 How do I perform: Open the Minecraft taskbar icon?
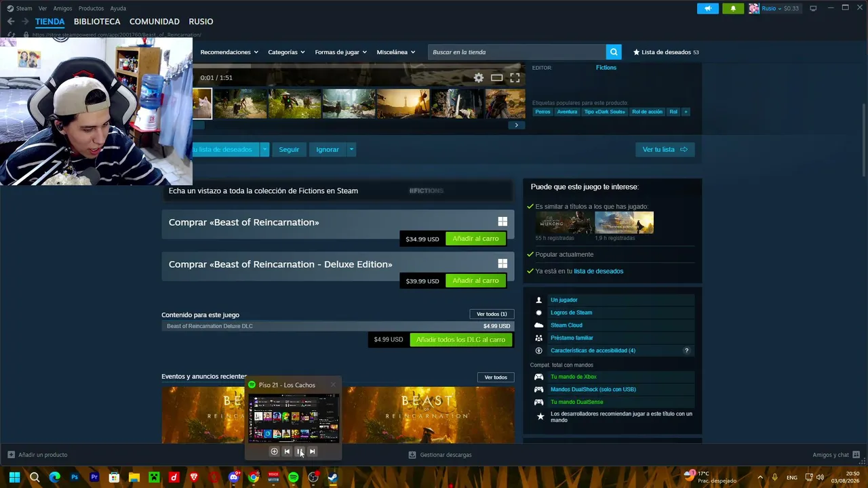point(154,477)
